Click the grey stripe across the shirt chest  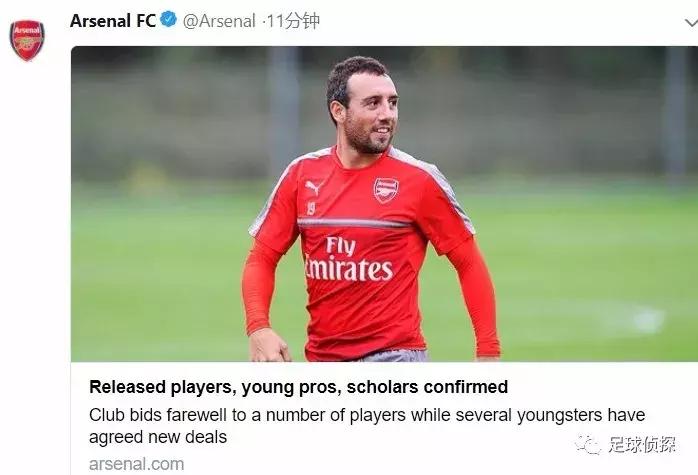pos(349,222)
